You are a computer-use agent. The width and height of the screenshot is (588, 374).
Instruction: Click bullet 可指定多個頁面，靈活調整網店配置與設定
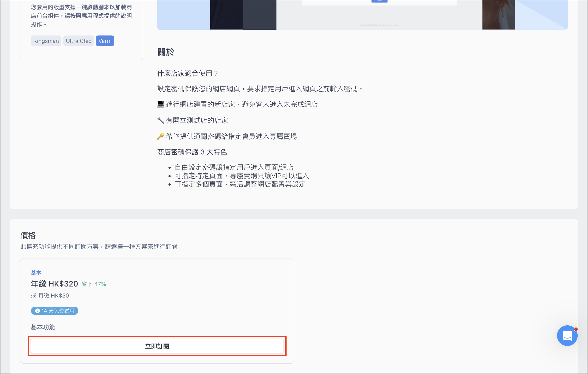pyautogui.click(x=240, y=184)
